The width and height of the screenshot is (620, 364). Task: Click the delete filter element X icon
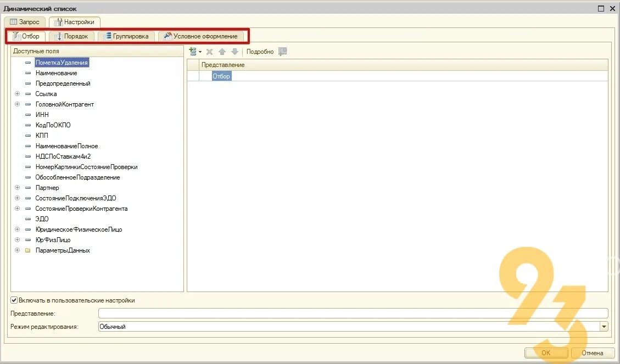[x=210, y=52]
